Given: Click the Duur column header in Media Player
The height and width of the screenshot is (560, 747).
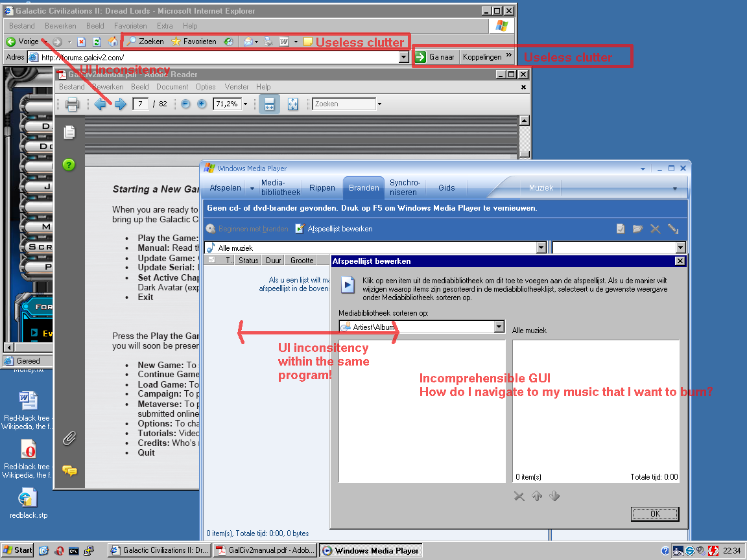Looking at the screenshot, I should 274,260.
